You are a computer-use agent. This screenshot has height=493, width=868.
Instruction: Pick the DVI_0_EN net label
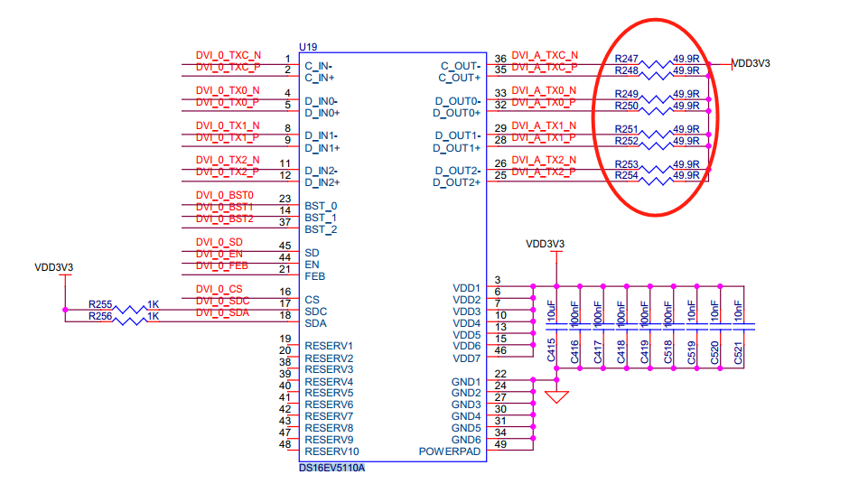tap(219, 254)
